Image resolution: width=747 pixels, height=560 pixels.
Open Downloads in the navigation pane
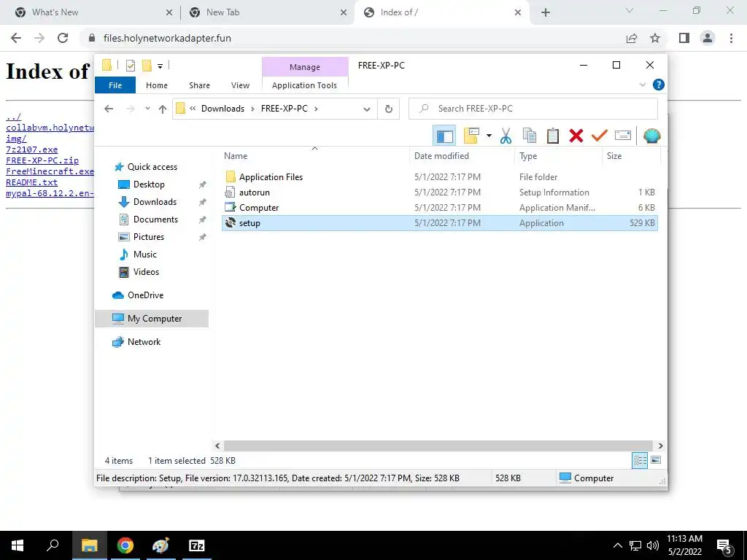click(x=155, y=202)
